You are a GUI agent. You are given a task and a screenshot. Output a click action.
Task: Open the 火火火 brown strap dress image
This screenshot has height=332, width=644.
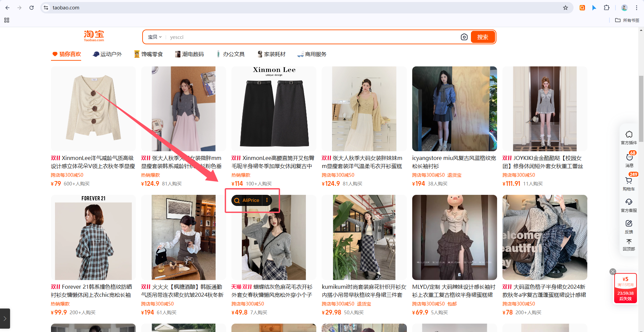183,237
